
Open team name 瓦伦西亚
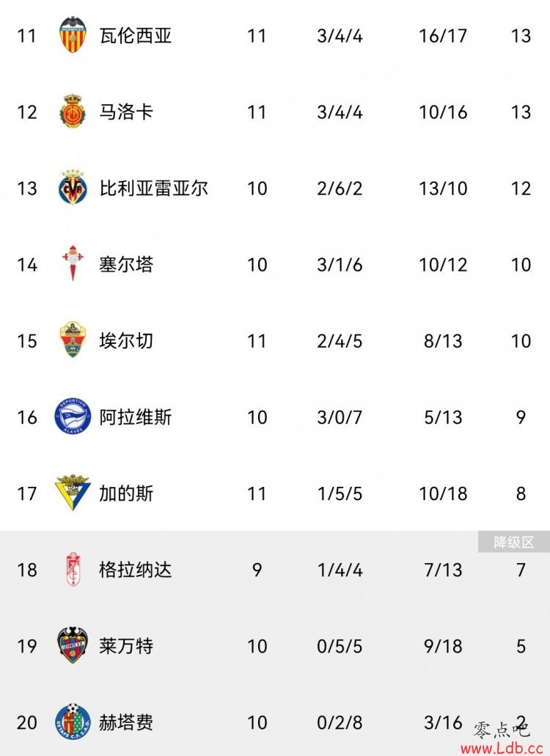136,36
